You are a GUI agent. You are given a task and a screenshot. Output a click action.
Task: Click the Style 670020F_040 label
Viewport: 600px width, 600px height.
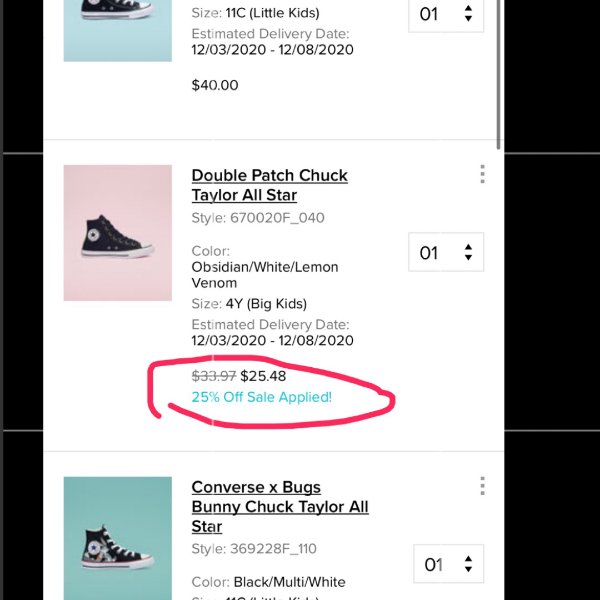click(258, 218)
